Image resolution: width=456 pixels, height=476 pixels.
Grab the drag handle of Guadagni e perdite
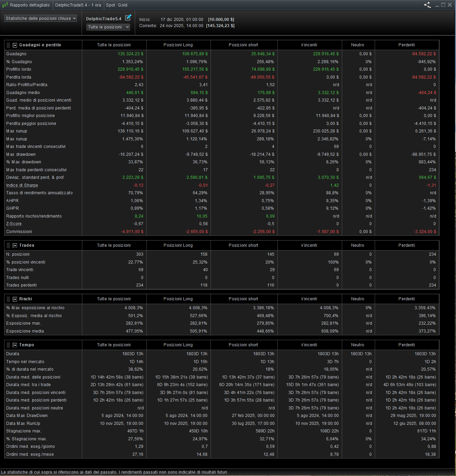pos(8,45)
